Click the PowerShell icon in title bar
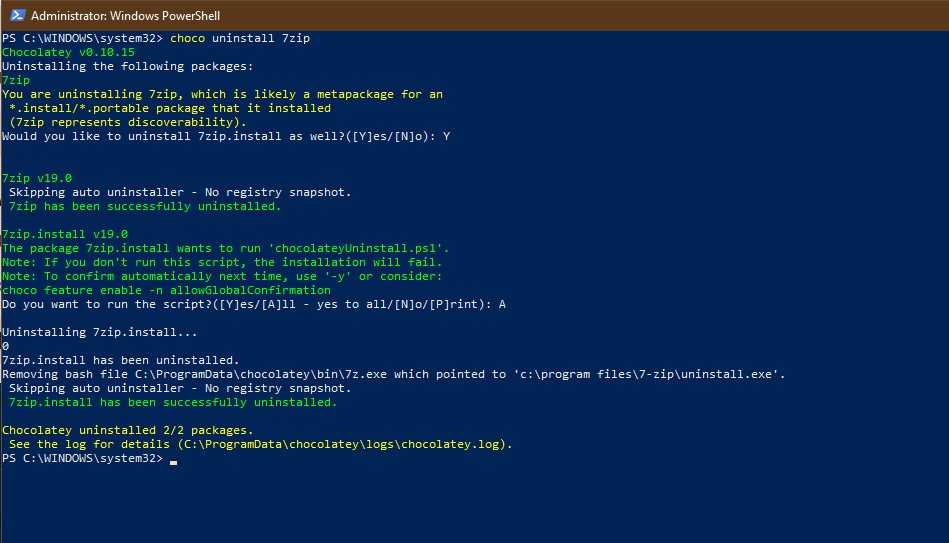Viewport: 949px width, 543px height. point(14,16)
